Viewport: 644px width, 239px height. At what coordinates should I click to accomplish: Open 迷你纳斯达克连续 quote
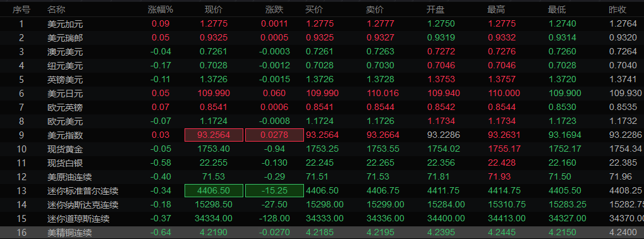point(322,205)
